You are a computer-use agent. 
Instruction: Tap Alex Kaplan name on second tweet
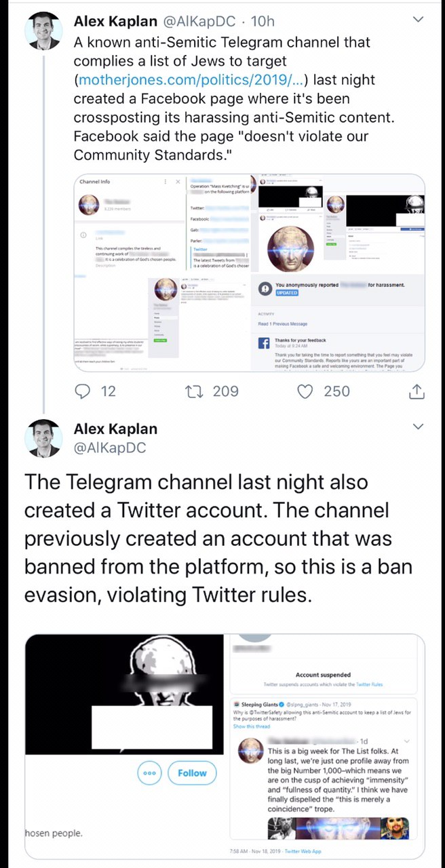115,429
